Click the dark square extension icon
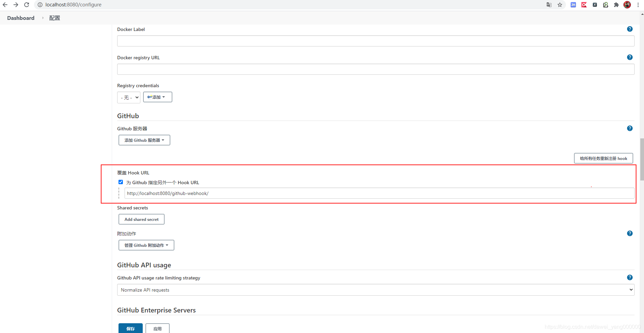Viewport: 644px width, 333px height. (x=595, y=5)
